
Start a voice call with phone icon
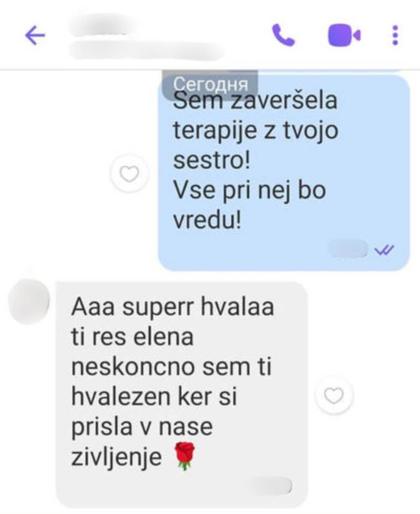pyautogui.click(x=283, y=35)
